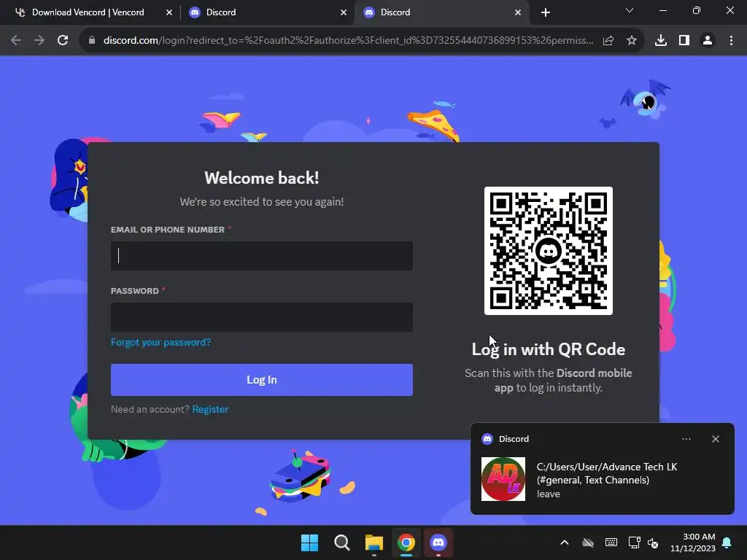The height and width of the screenshot is (560, 747).
Task: Toggle Chrome side panel icon
Action: (684, 41)
